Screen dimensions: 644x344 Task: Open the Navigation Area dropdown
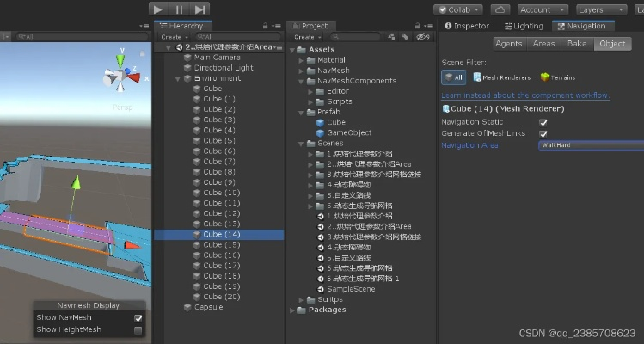point(590,145)
